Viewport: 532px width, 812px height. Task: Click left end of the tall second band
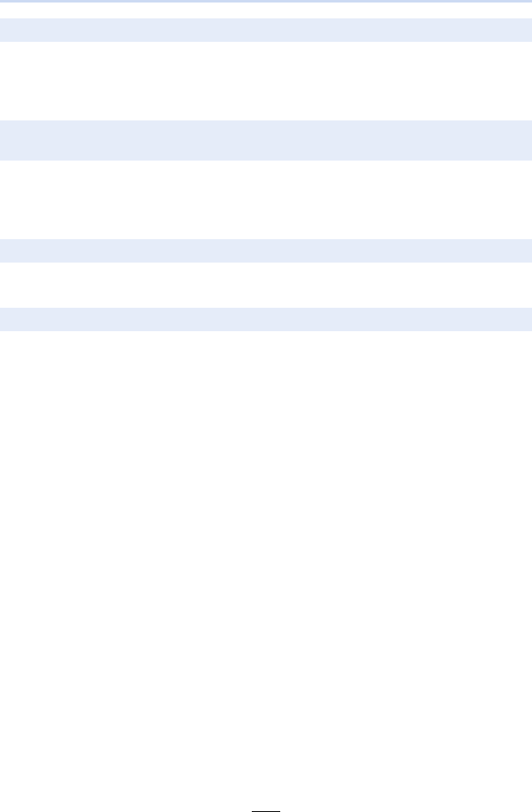tap(5, 140)
